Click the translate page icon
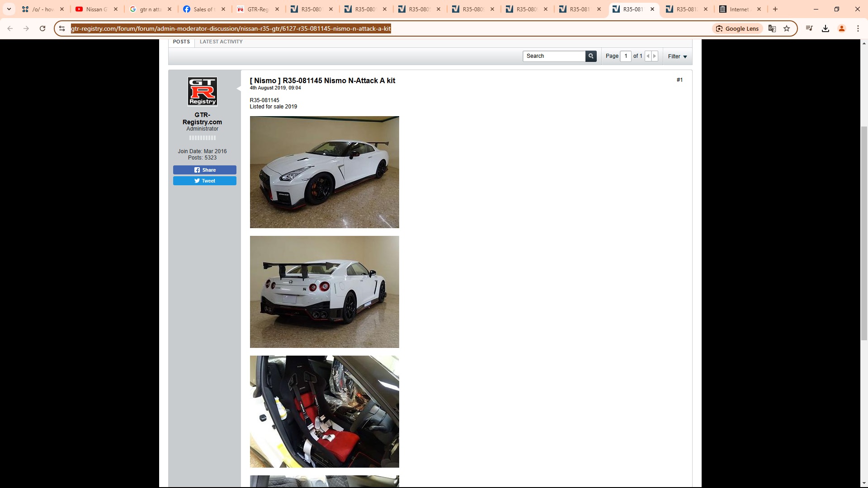 tap(772, 28)
